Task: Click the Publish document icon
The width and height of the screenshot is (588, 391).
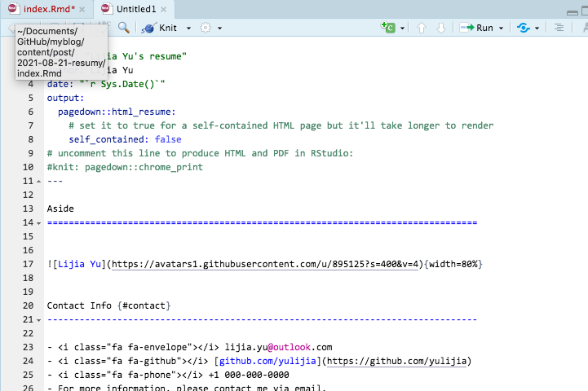Action: pyautogui.click(x=522, y=28)
